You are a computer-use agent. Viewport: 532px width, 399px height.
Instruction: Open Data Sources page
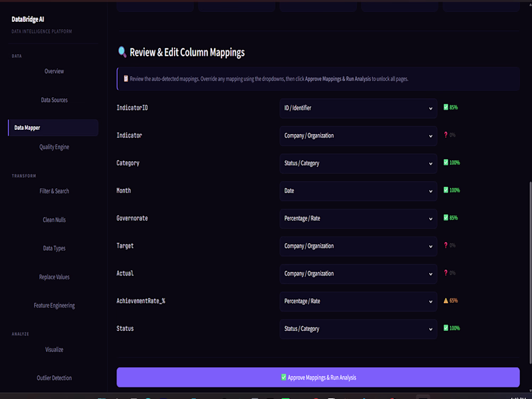click(x=54, y=100)
